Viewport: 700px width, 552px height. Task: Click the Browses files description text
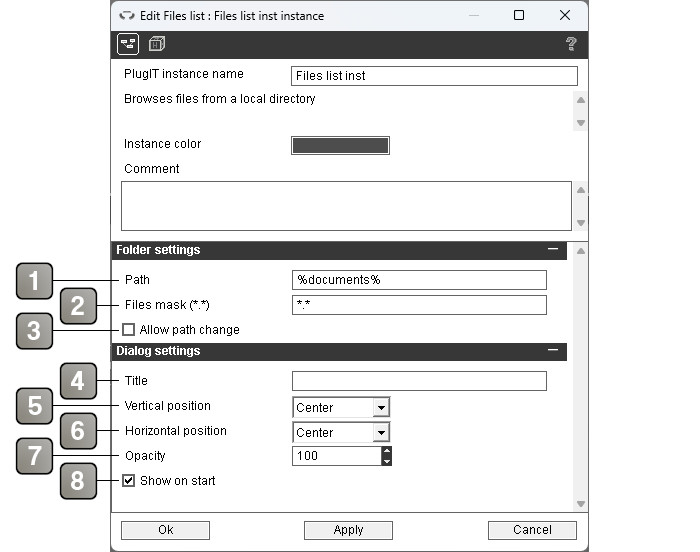point(220,99)
